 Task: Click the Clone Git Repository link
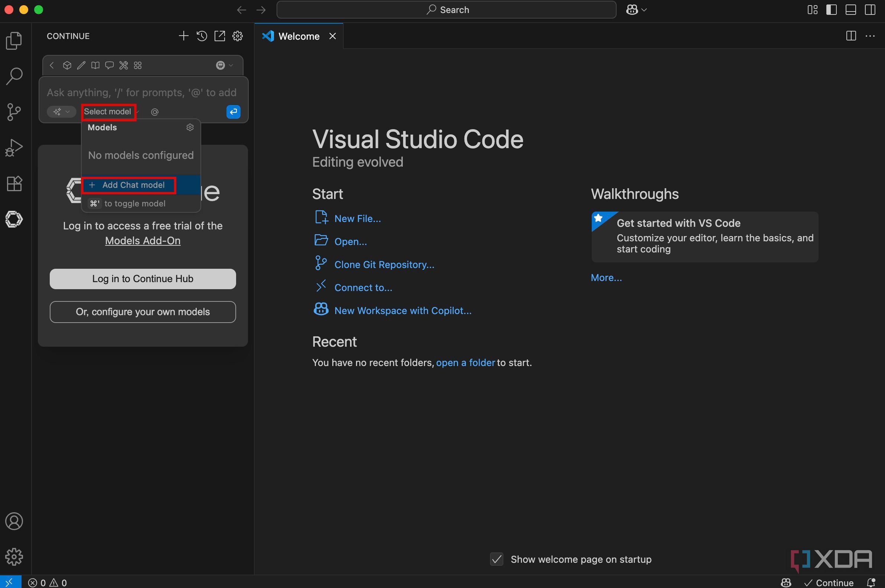pos(384,264)
